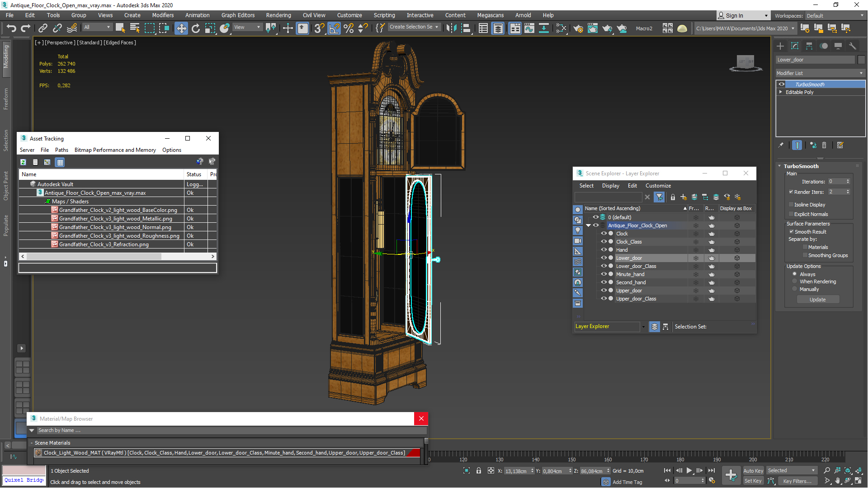Viewport: 868px width, 488px height.
Task: Refresh Asset Tracking list icon
Action: point(23,162)
